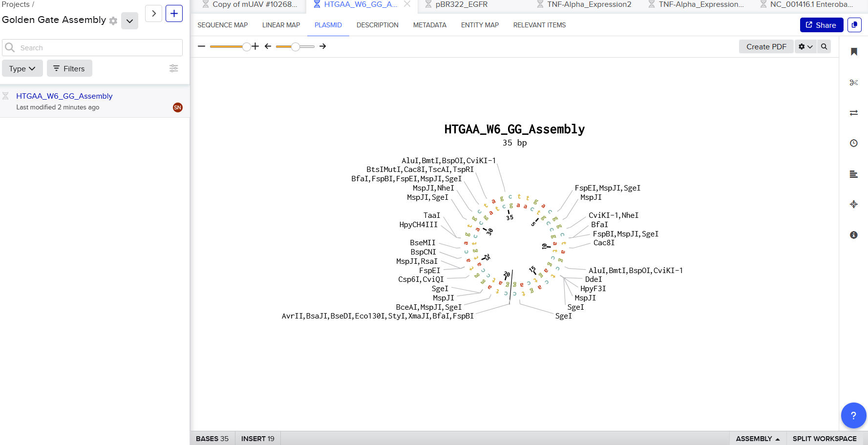This screenshot has width=868, height=445.
Task: Click the Cac8I enzyme label on right
Action: click(604, 243)
